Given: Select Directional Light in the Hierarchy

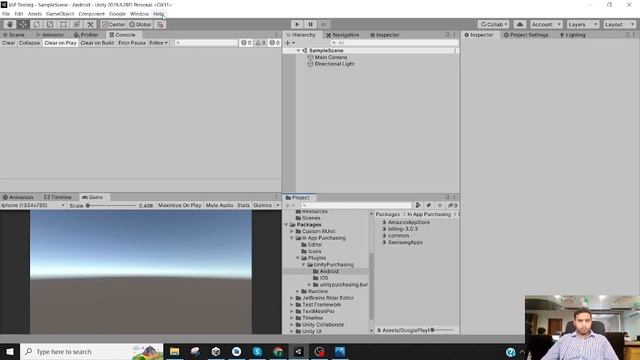Looking at the screenshot, I should click(334, 64).
